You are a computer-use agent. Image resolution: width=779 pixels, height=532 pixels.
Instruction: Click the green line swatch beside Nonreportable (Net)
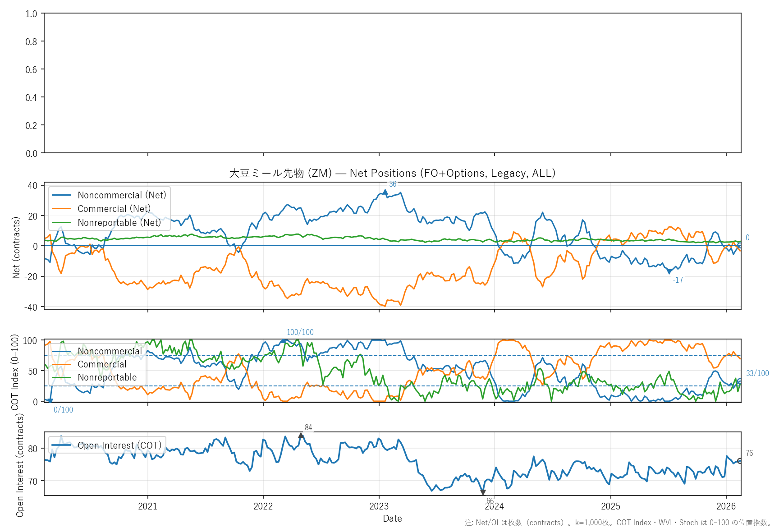pyautogui.click(x=62, y=223)
